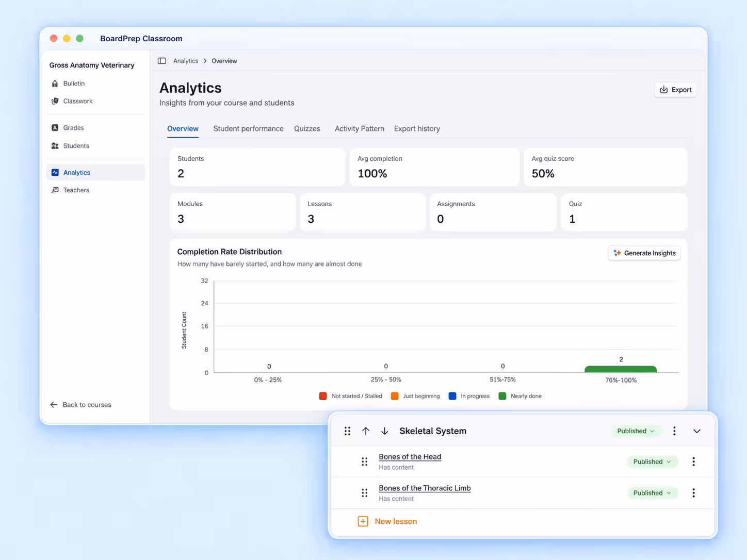This screenshot has height=560, width=747.
Task: Switch to the Student performance tab
Action: click(249, 128)
